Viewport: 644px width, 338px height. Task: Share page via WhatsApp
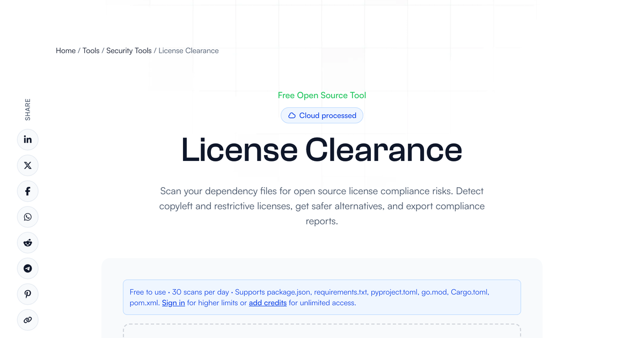click(28, 217)
